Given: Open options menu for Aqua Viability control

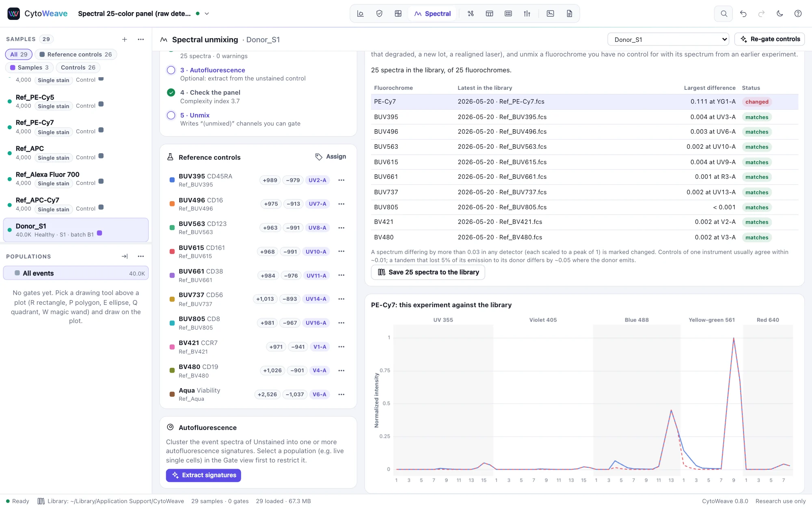Looking at the screenshot, I should [x=341, y=394].
